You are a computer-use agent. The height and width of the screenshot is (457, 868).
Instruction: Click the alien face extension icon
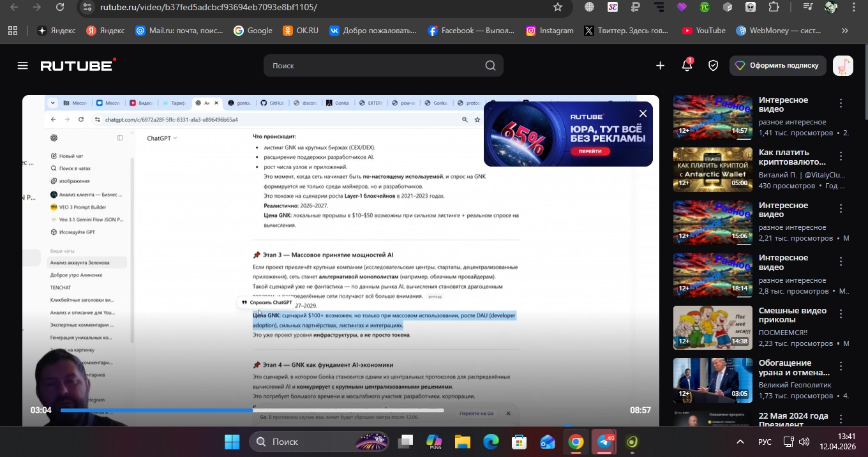751,7
